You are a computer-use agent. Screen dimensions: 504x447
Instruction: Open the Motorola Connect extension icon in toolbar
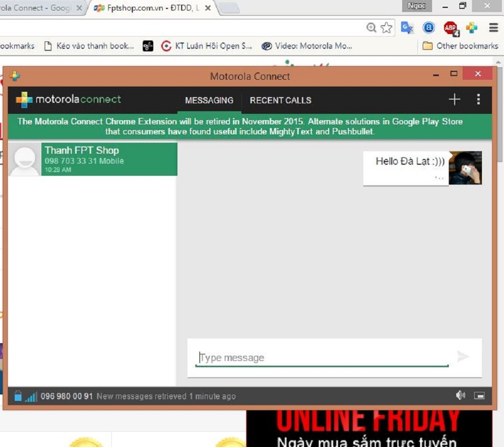coord(471,28)
